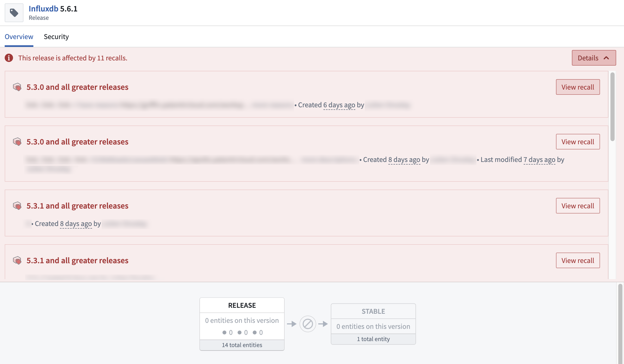This screenshot has width=624, height=364.
Task: Click the red recall info icon
Action: 9,58
